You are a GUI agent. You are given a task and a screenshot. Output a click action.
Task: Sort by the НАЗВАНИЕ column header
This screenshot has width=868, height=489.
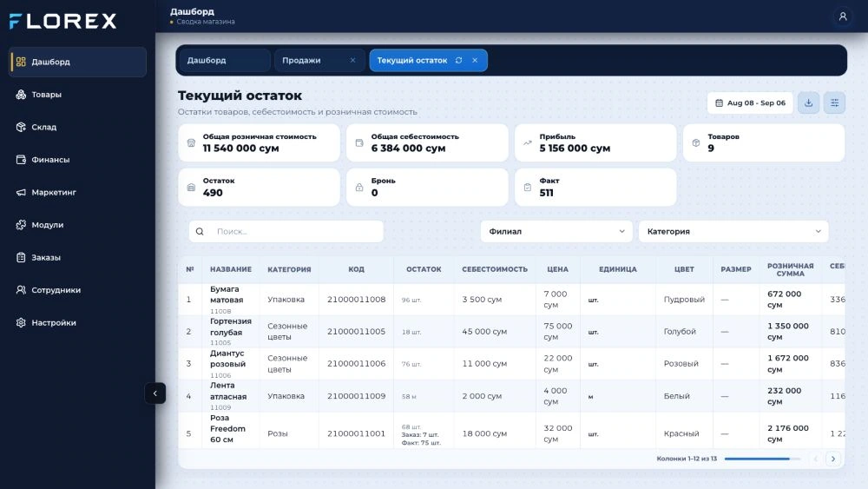231,269
